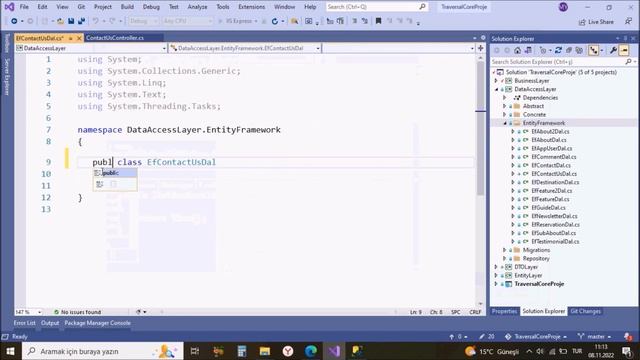Click the Search (Ctrl+Q) box

[376, 7]
